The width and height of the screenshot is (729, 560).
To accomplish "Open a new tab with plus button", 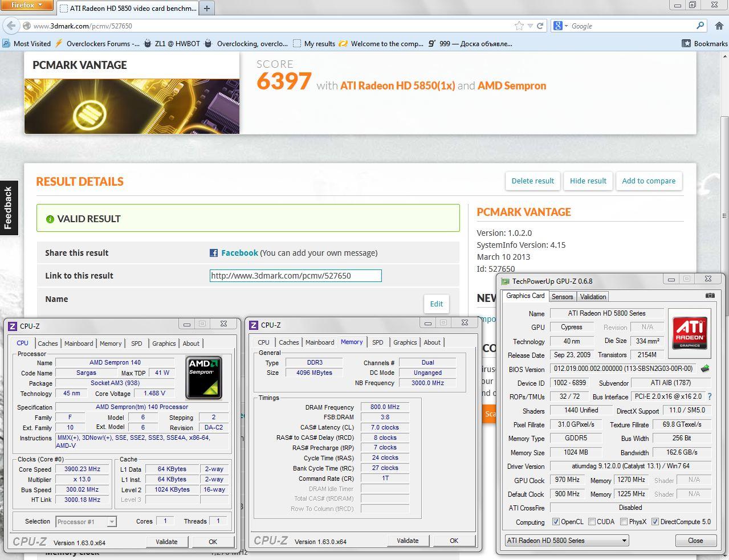I will point(207,8).
